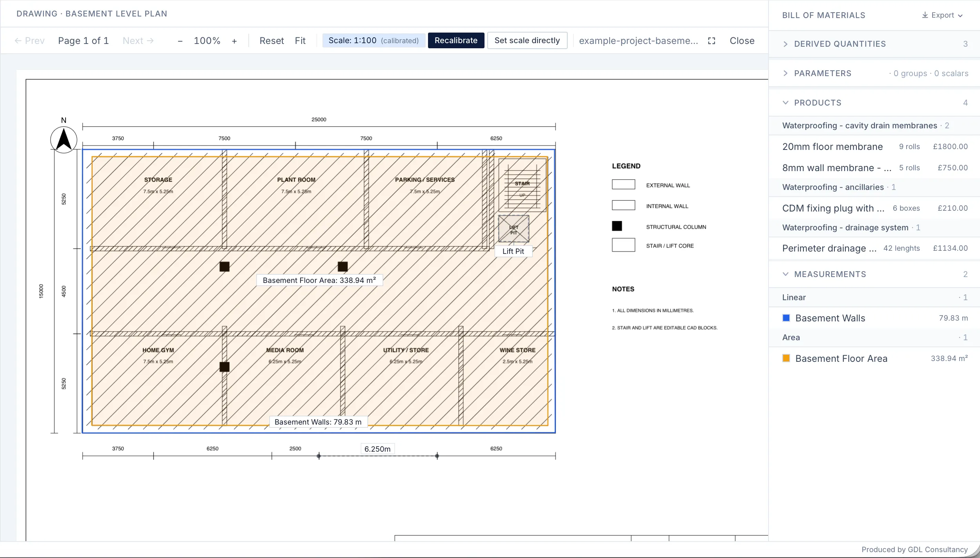Image resolution: width=980 pixels, height=558 pixels.
Task: Click the Recalibrate button
Action: point(456,40)
